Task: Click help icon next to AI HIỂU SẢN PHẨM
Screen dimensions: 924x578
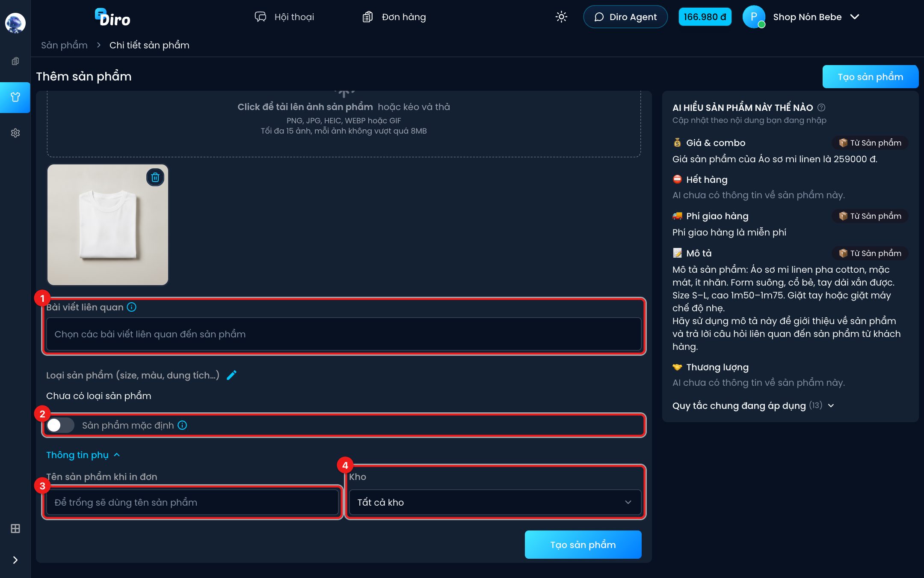Action: coord(821,107)
